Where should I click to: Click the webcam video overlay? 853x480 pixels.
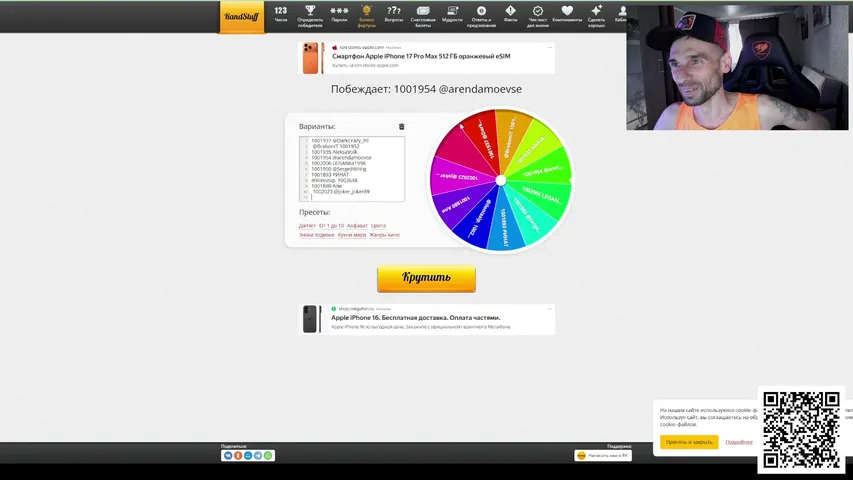click(737, 67)
